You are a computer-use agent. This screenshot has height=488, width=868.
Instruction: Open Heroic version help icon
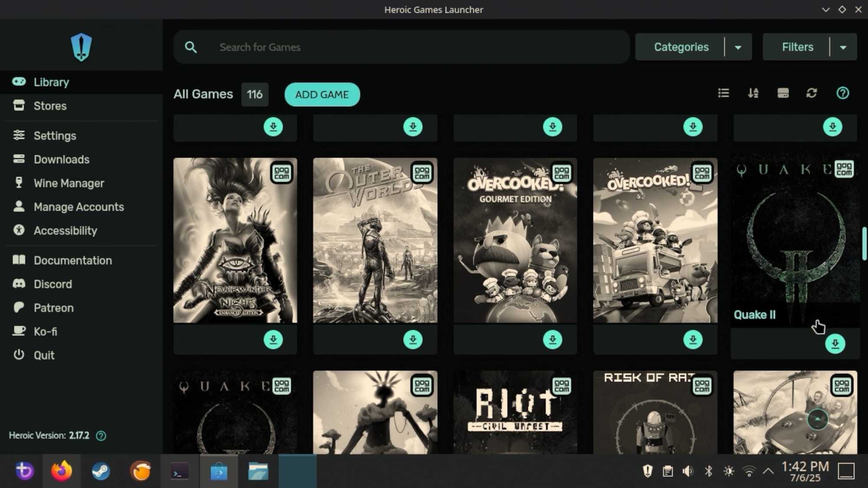point(101,436)
